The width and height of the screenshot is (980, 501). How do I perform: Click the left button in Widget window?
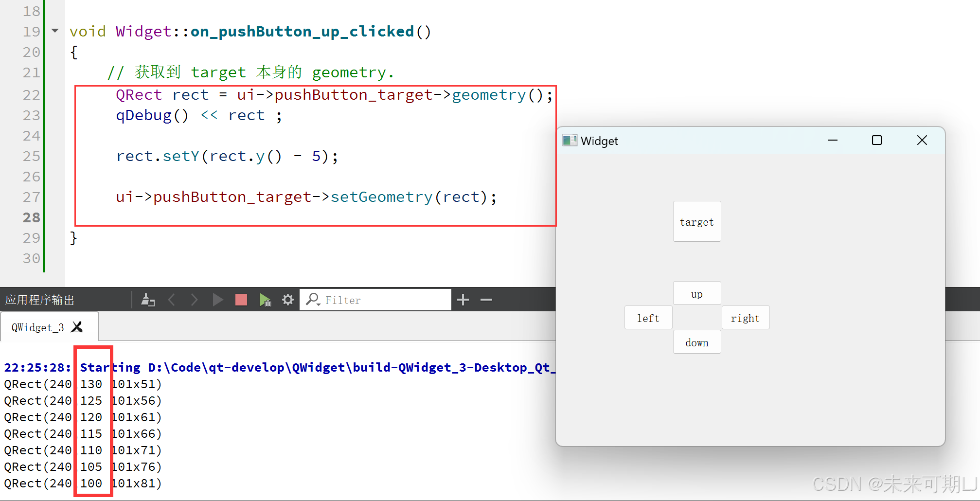point(648,318)
